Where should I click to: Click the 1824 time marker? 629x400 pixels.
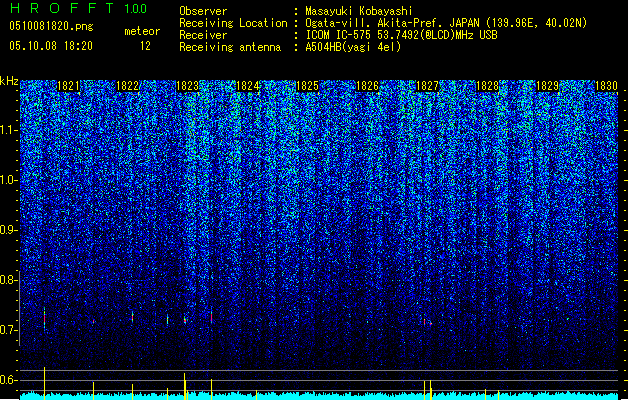tap(248, 86)
